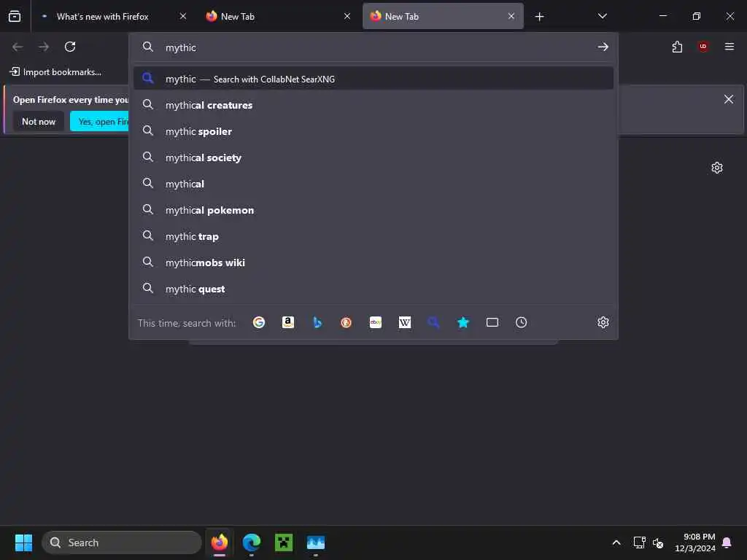This screenshot has height=560, width=747.
Task: Go forward one page
Action: click(44, 47)
